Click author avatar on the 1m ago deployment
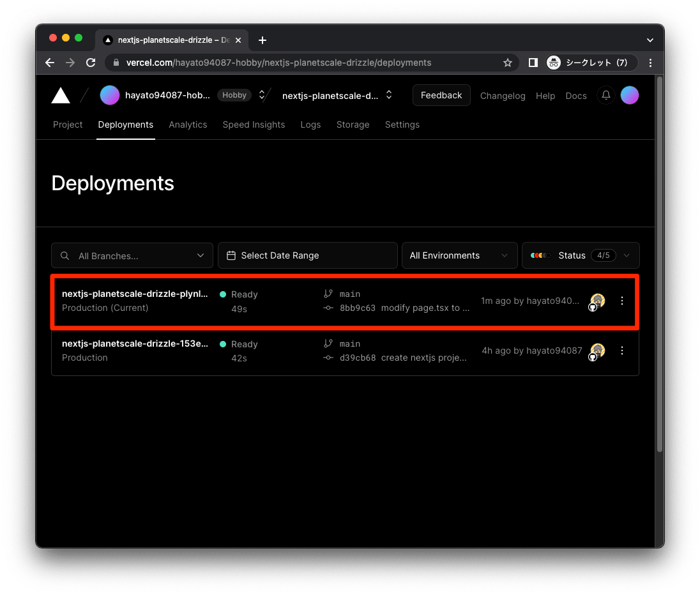The width and height of the screenshot is (700, 595). click(597, 301)
